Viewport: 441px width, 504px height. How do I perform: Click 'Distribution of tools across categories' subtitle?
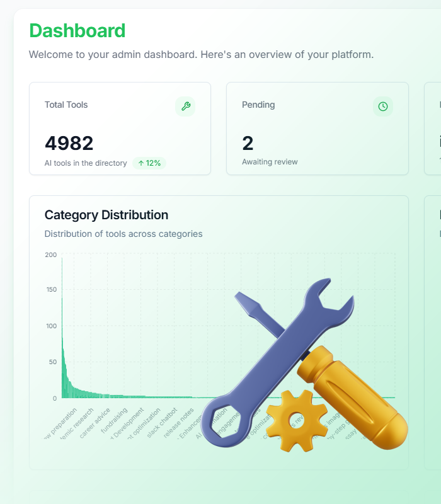123,234
